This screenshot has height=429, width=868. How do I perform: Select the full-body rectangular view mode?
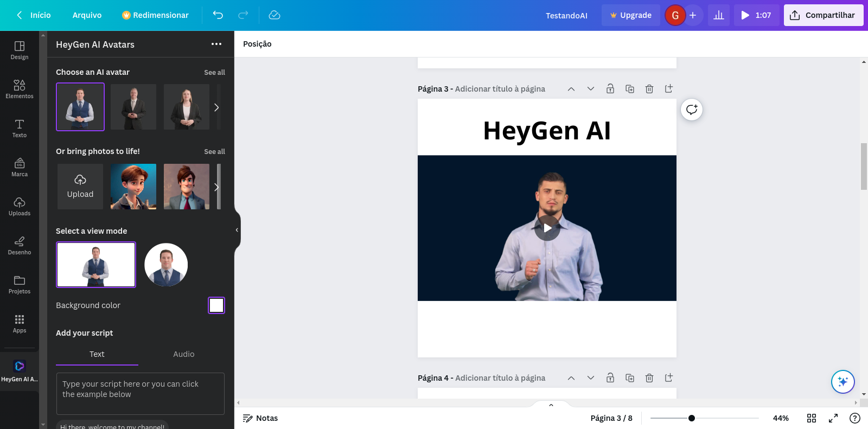pos(96,265)
